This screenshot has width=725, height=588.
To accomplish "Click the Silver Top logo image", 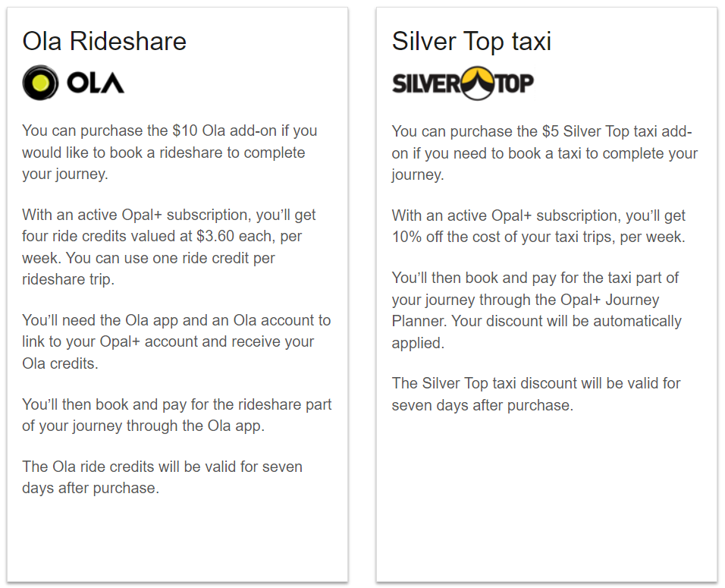I will (463, 83).
